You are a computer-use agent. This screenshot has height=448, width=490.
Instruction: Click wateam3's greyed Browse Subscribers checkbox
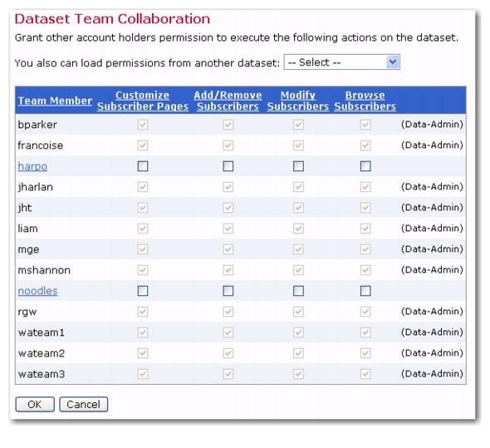click(365, 374)
